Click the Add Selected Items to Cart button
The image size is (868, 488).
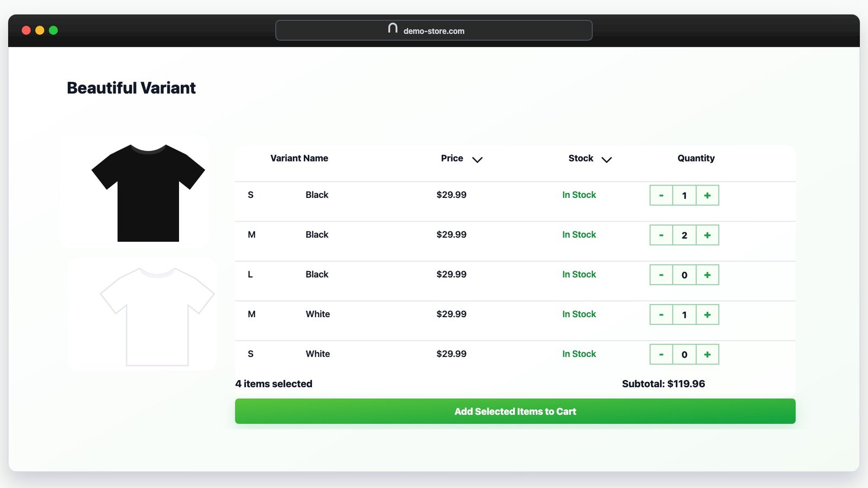(515, 411)
